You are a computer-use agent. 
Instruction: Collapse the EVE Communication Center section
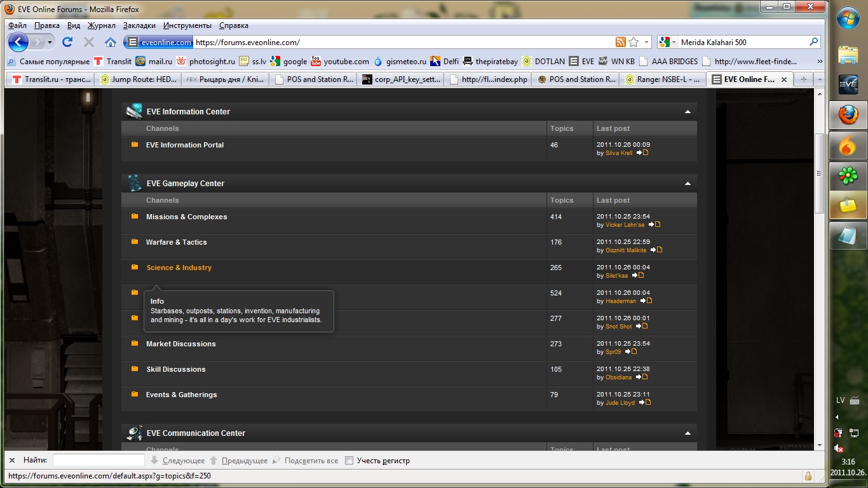(x=688, y=433)
